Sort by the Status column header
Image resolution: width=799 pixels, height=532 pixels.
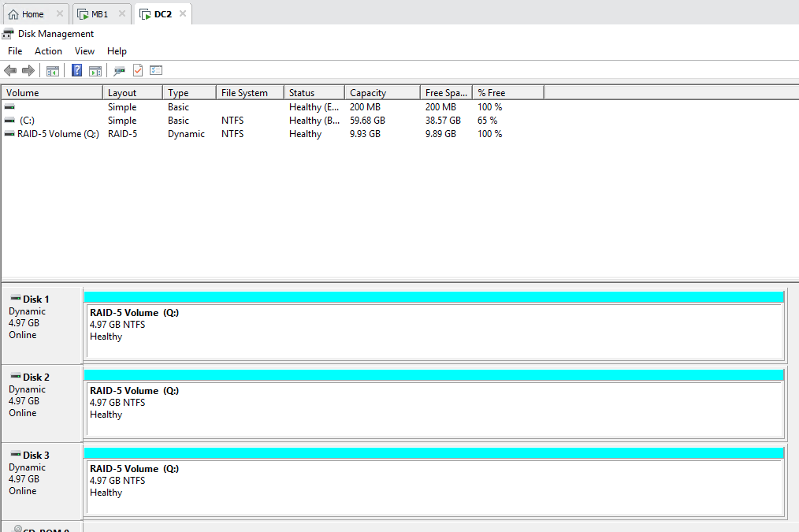coord(314,93)
